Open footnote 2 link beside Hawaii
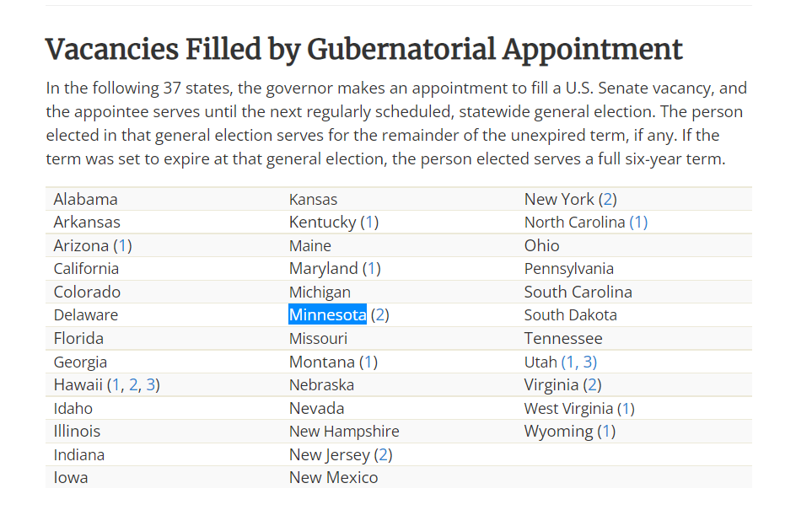The width and height of the screenshot is (812, 510). coord(133,385)
